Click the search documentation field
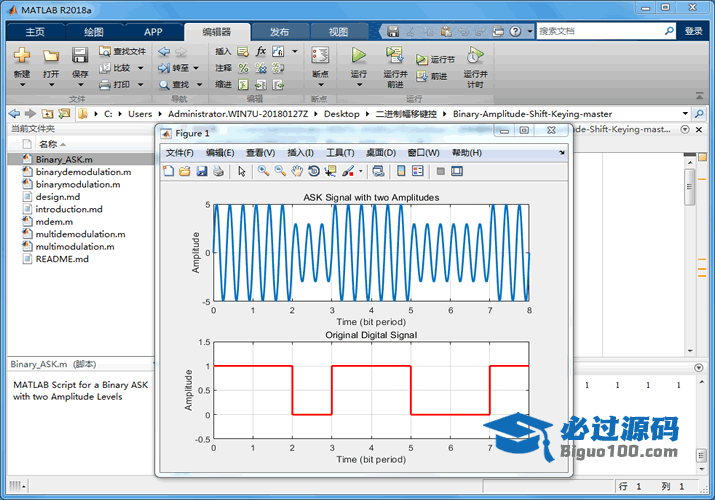This screenshot has height=500, width=715. [x=600, y=31]
